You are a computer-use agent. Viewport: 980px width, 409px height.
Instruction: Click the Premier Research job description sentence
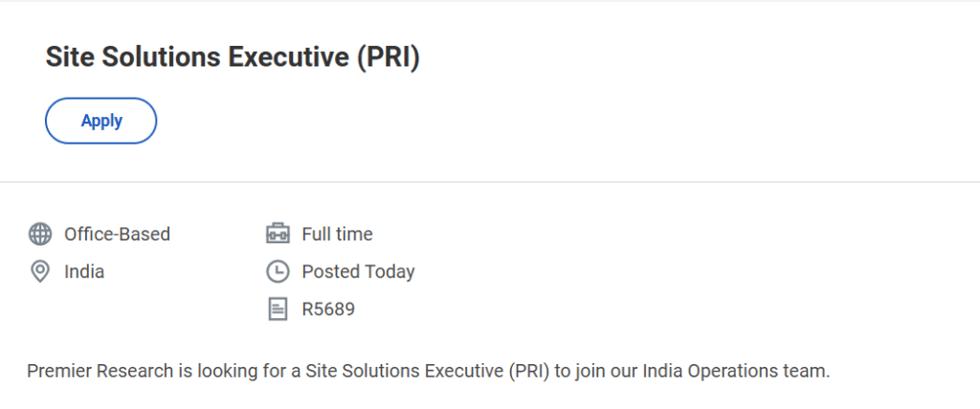428,371
